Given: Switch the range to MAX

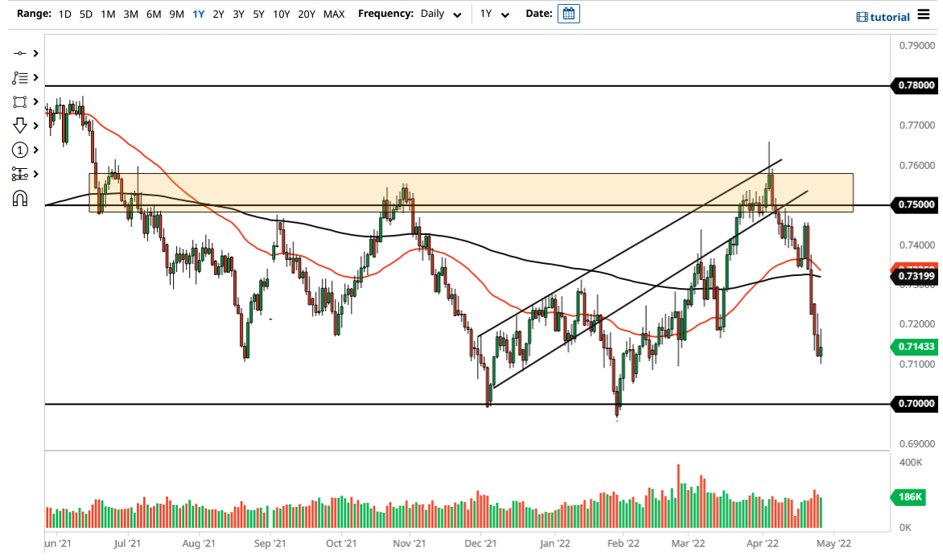Looking at the screenshot, I should [x=333, y=14].
